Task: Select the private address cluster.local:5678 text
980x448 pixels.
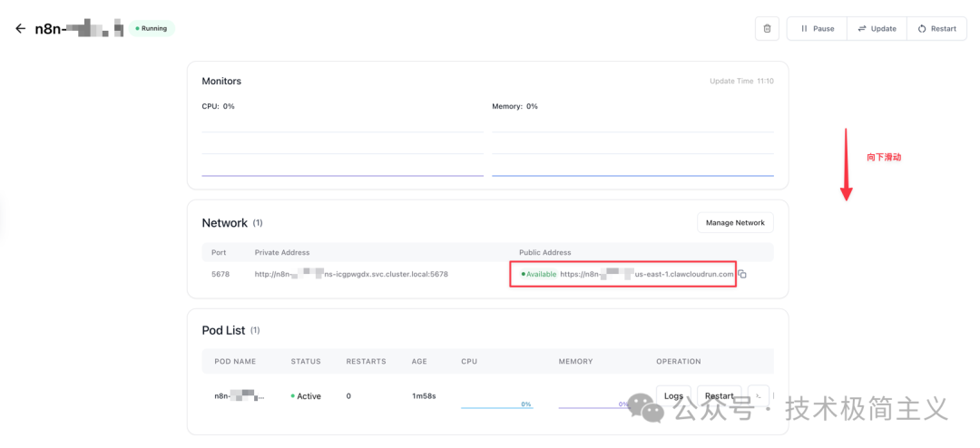Action: [351, 274]
